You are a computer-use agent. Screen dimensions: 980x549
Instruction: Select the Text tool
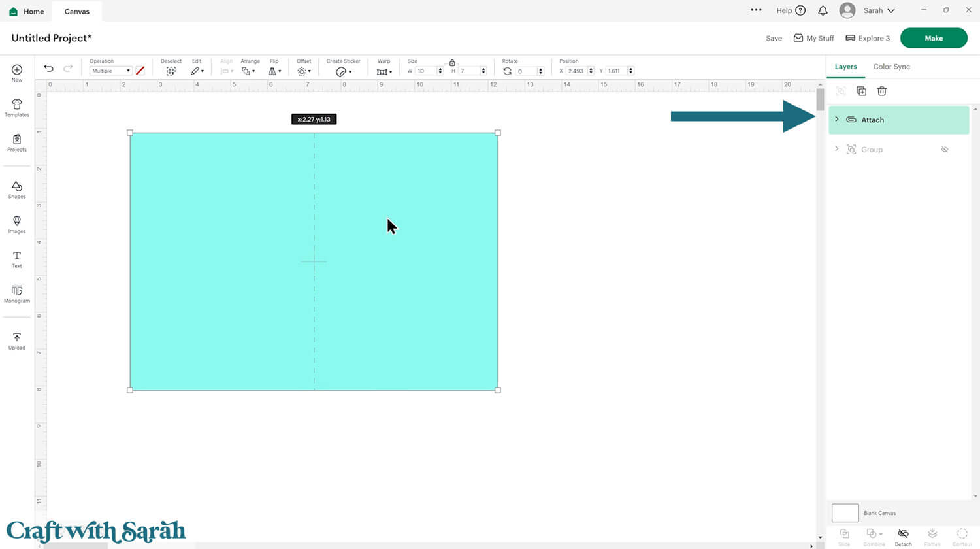(x=17, y=259)
